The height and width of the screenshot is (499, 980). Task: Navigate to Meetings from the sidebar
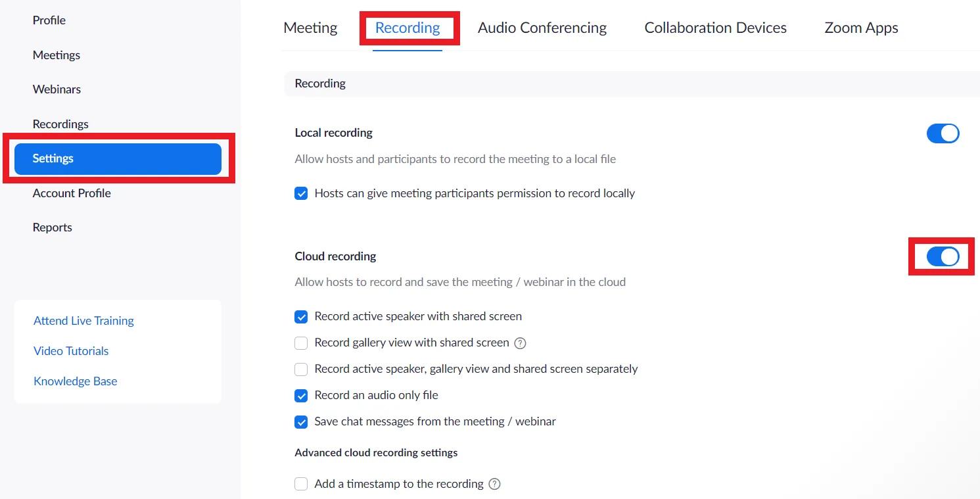pyautogui.click(x=56, y=55)
